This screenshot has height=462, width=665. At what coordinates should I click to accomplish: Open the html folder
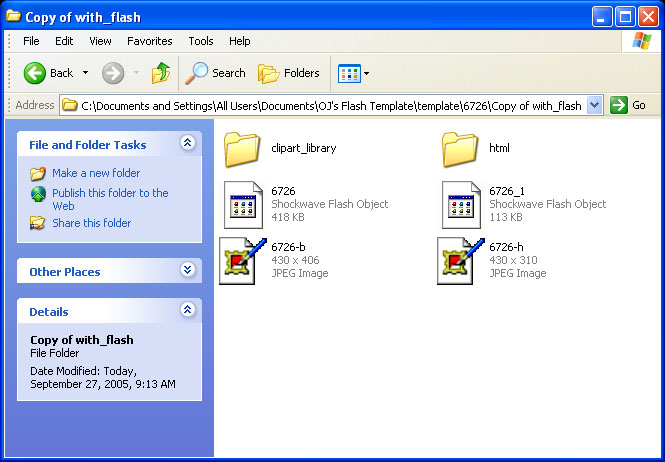click(x=461, y=149)
